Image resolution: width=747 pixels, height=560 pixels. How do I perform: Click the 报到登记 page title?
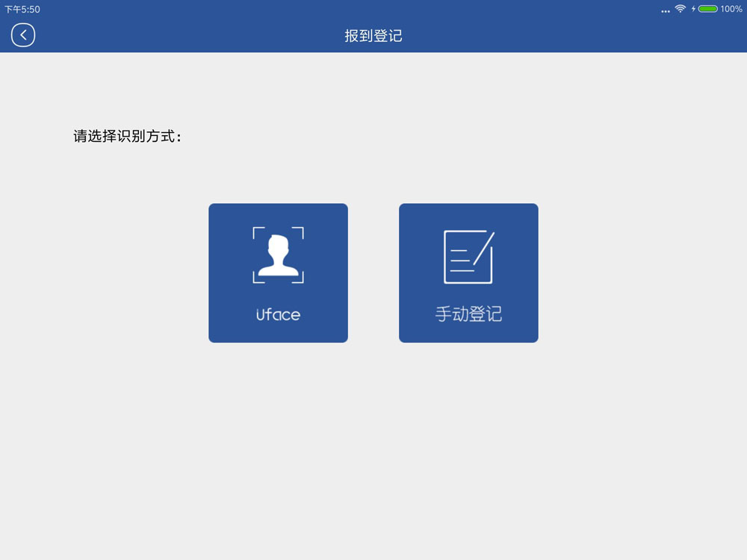pyautogui.click(x=373, y=36)
